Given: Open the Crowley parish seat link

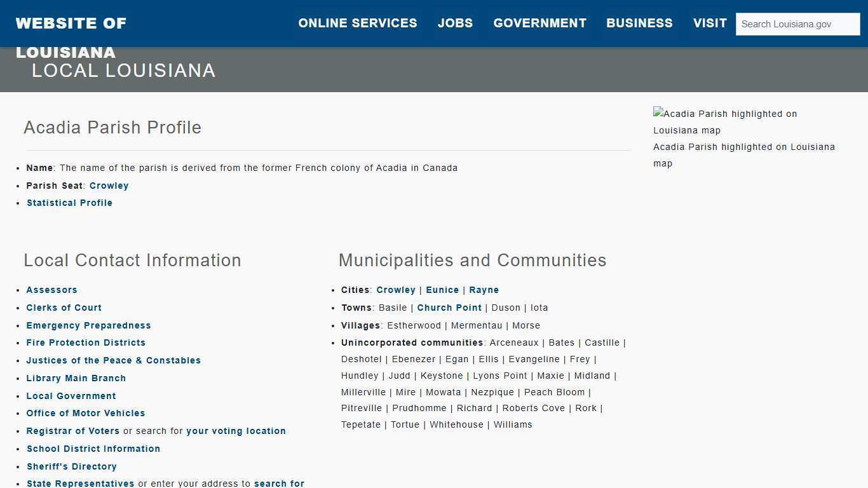Looking at the screenshot, I should [109, 186].
